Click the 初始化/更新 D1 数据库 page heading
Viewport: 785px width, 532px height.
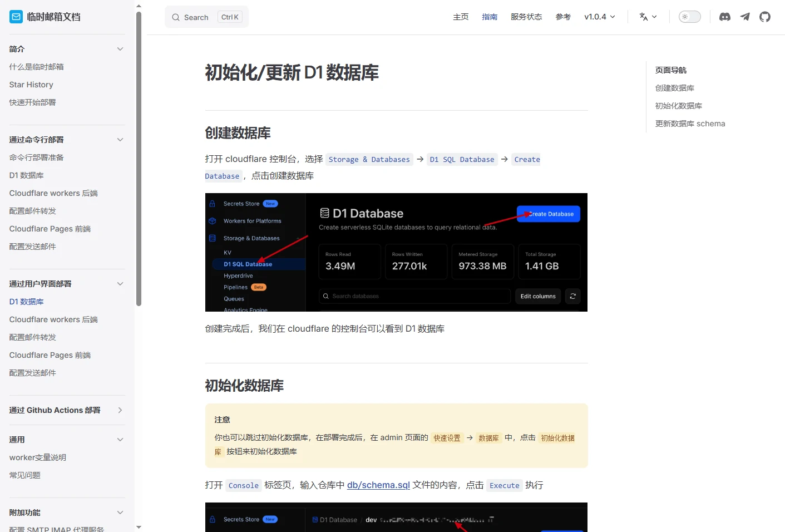[292, 73]
